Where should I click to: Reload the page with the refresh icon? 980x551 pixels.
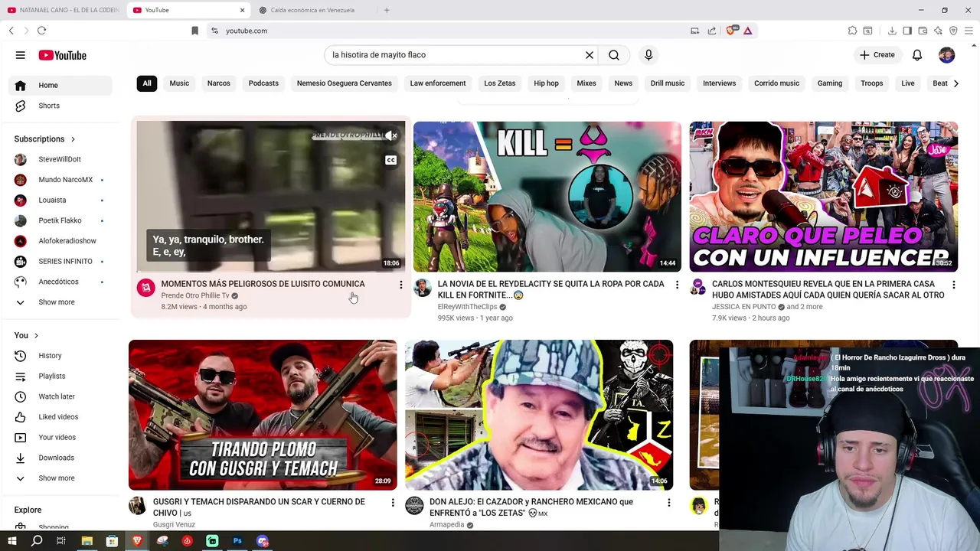tap(41, 31)
